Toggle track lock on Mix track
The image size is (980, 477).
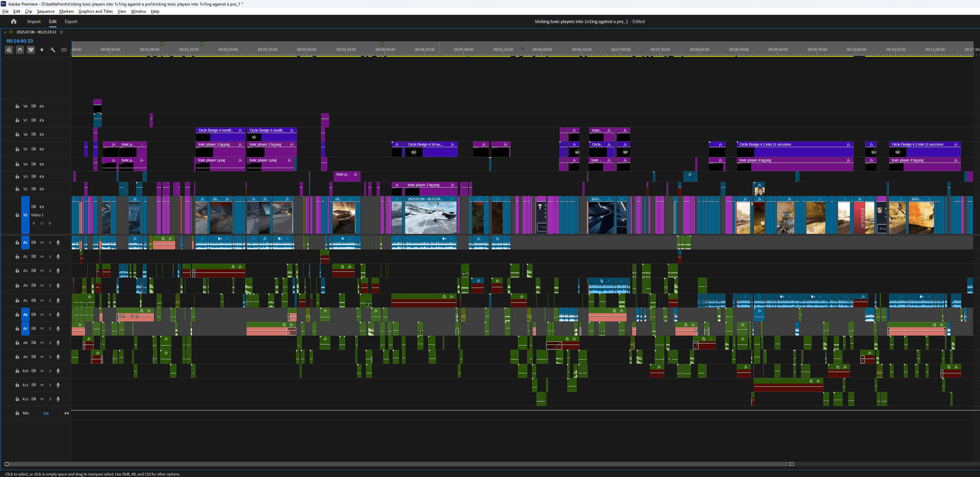point(17,413)
